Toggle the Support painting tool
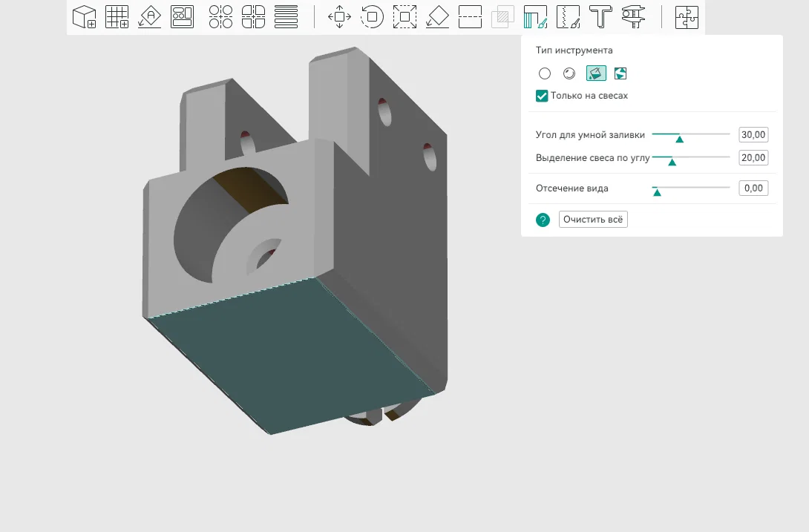The width and height of the screenshot is (809, 532). click(x=535, y=17)
